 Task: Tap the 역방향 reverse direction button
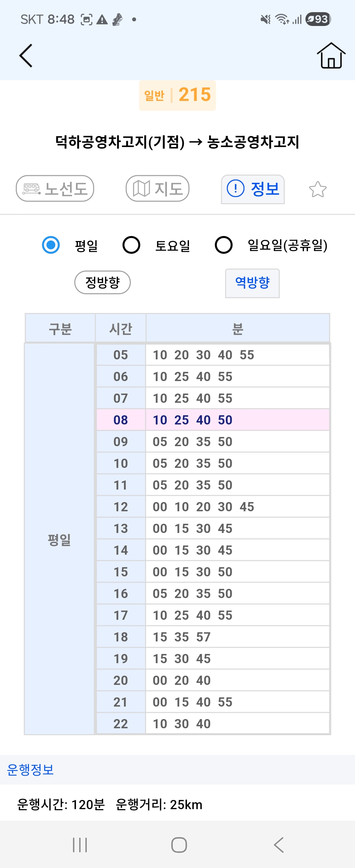tap(252, 283)
